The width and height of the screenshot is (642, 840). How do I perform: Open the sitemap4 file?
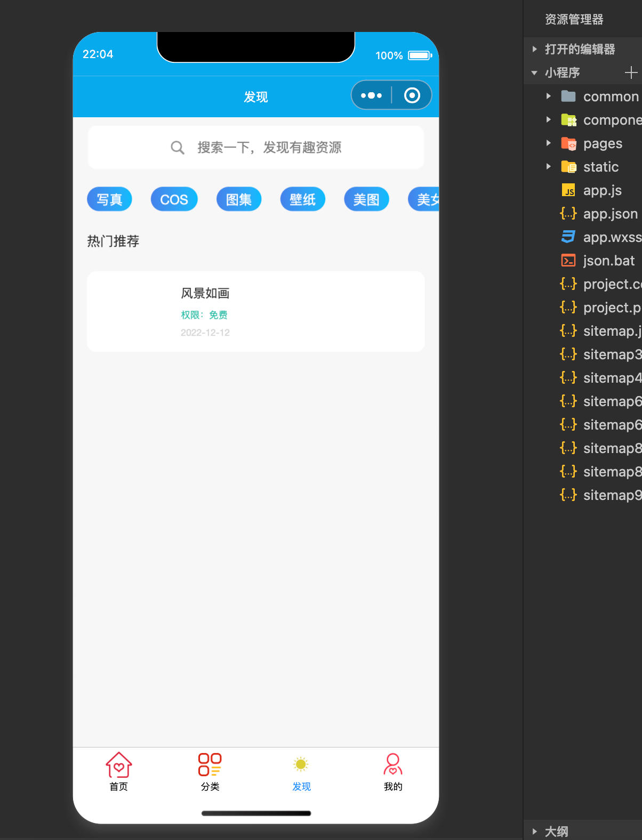tap(613, 378)
